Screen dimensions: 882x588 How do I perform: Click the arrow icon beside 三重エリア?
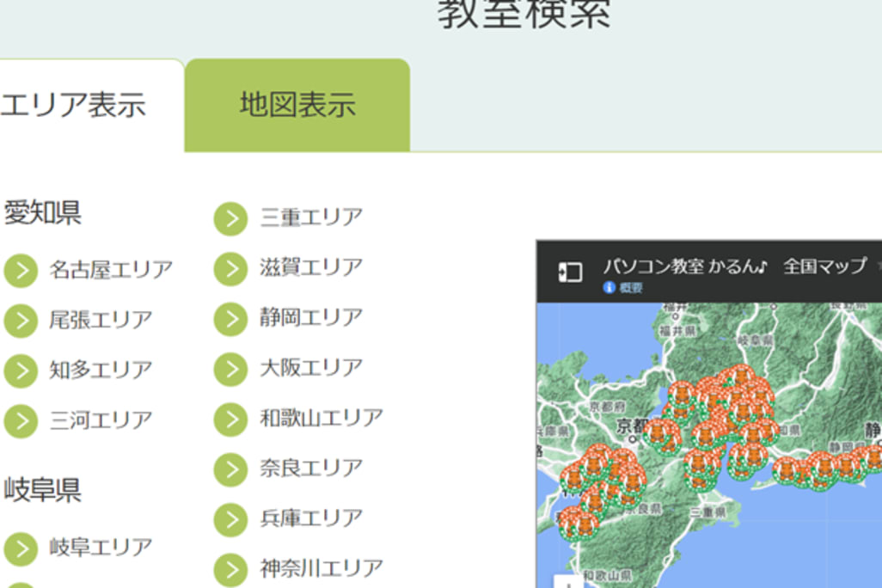pos(230,218)
